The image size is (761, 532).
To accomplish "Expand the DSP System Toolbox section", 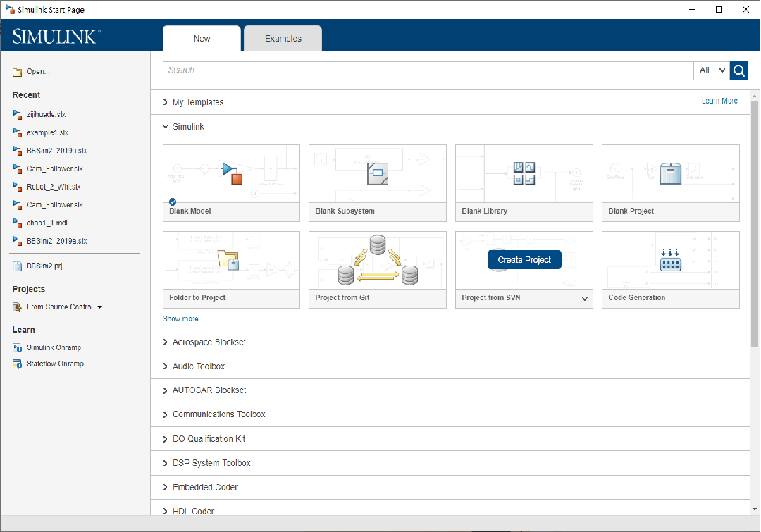I will coord(165,463).
